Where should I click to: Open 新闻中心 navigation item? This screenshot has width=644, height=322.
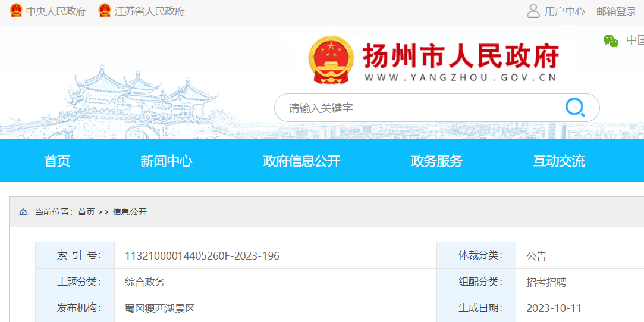click(x=167, y=161)
